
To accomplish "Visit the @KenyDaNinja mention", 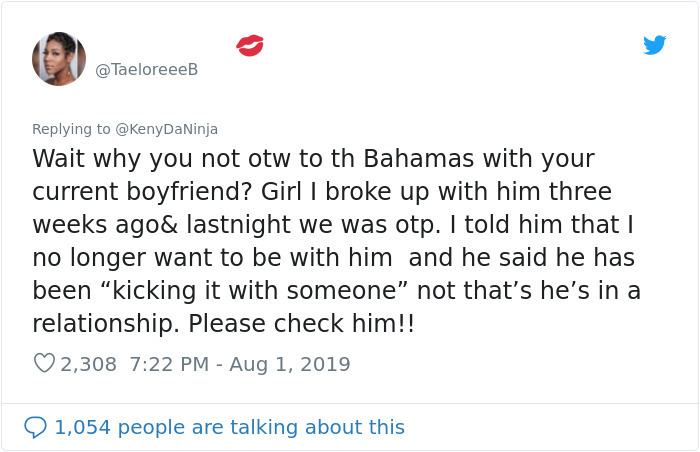I will pos(167,129).
